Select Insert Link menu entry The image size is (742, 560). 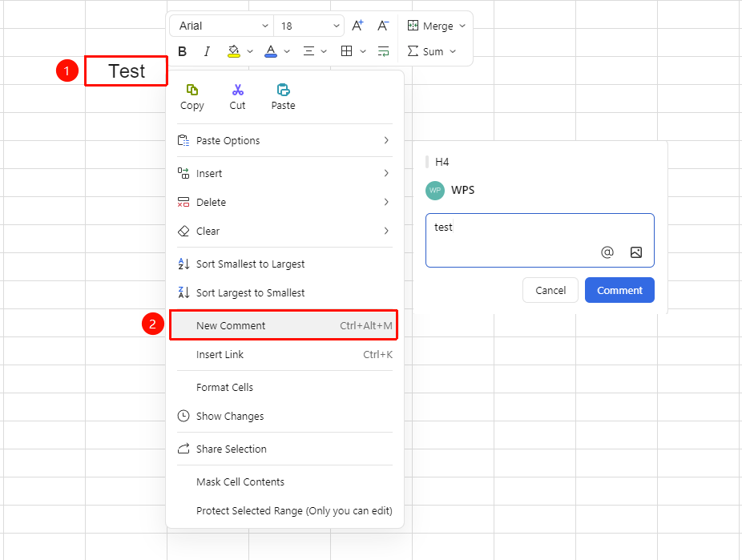coord(285,355)
